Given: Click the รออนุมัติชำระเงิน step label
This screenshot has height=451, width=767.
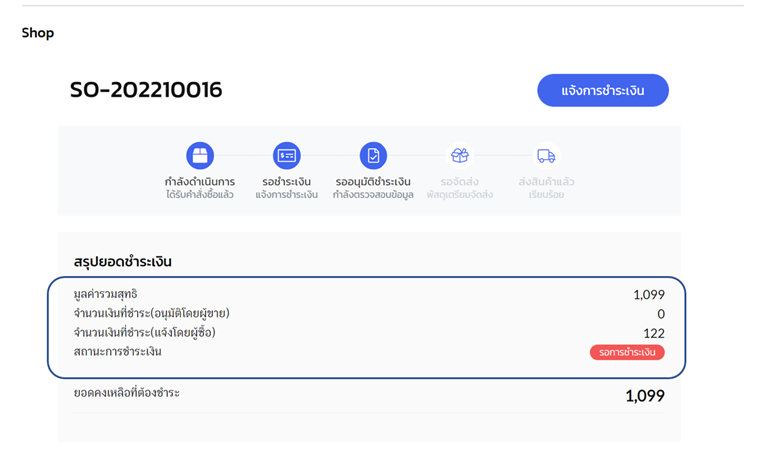Looking at the screenshot, I should tap(373, 181).
